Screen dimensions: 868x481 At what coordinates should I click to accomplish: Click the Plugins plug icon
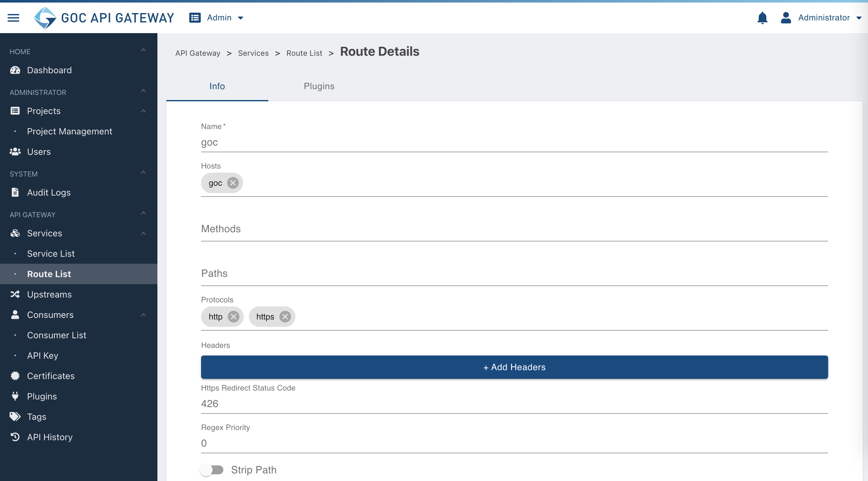click(x=15, y=396)
